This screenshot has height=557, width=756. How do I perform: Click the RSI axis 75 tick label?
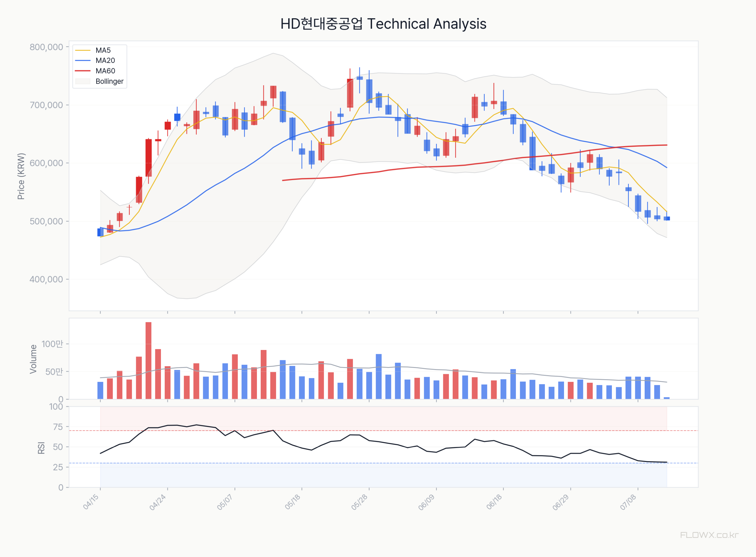tap(58, 427)
